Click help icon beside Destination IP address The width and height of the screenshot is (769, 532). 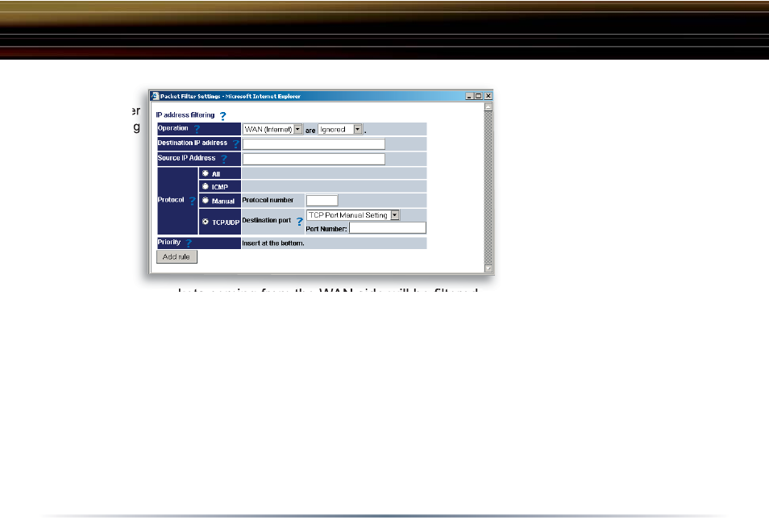(236, 143)
